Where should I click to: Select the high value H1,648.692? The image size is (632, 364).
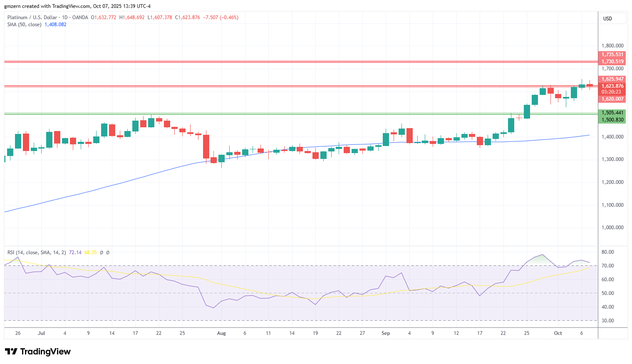[x=132, y=17]
